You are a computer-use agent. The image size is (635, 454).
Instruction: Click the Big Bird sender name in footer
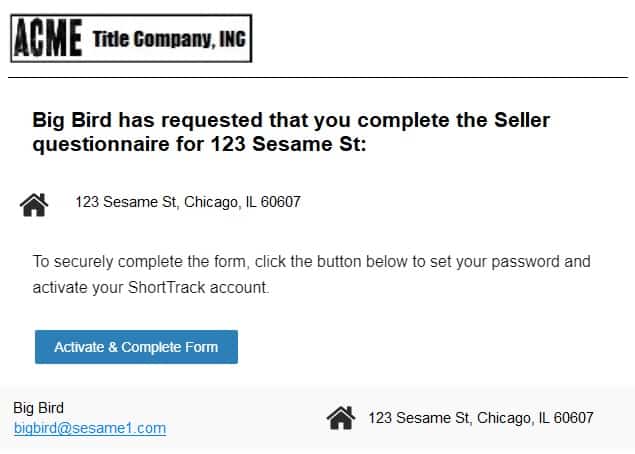point(38,408)
